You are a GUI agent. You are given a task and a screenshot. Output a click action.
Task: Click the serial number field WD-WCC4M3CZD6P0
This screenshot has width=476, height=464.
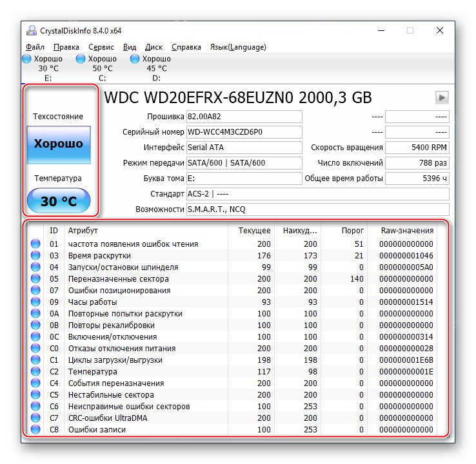click(244, 132)
